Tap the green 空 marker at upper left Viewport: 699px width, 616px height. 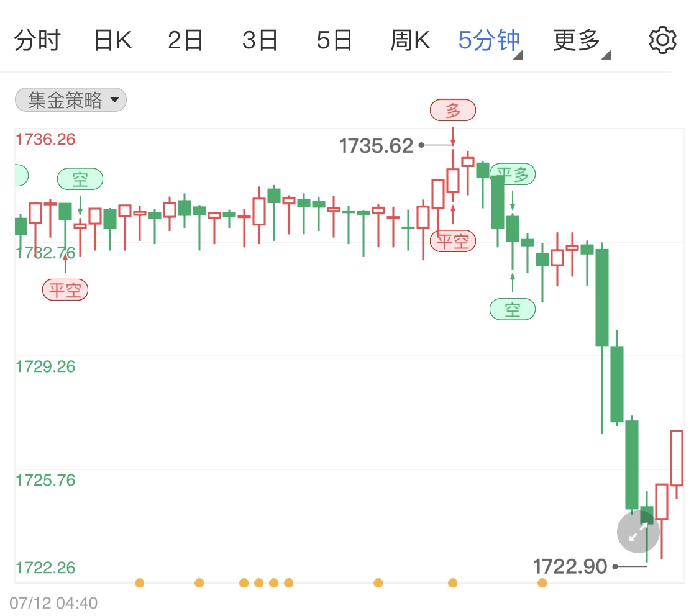80,179
